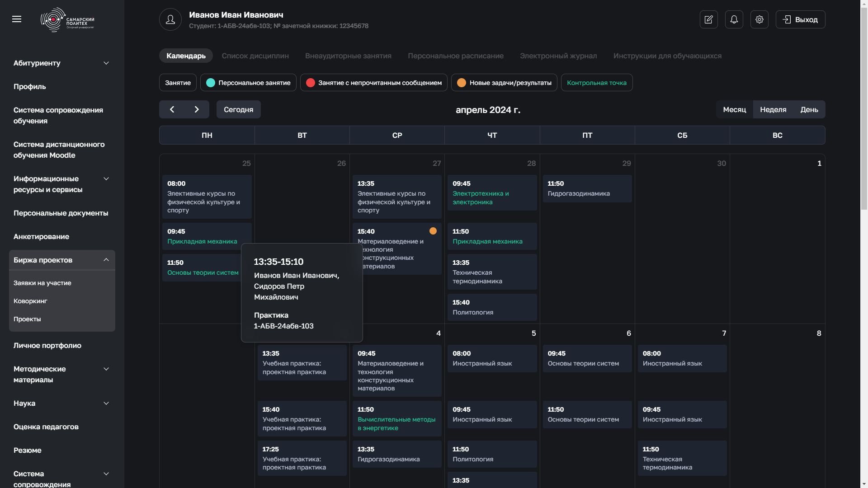Toggle Новые задачи/результаты legend filter
This screenshot has height=488, width=868.
(504, 83)
